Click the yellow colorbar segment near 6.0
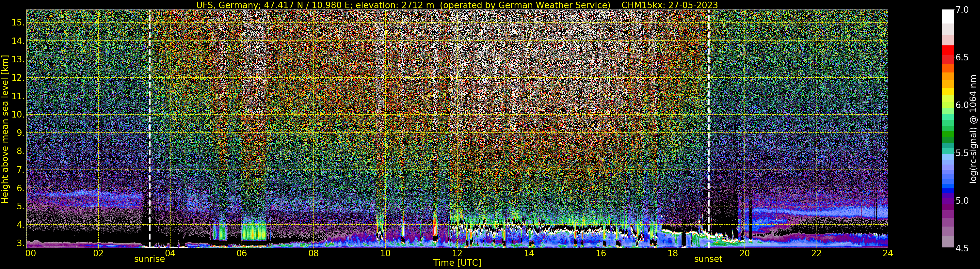 948,91
